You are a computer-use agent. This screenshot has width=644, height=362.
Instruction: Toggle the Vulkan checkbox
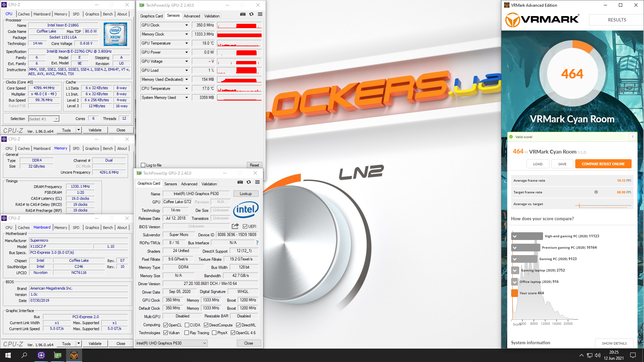tap(165, 333)
